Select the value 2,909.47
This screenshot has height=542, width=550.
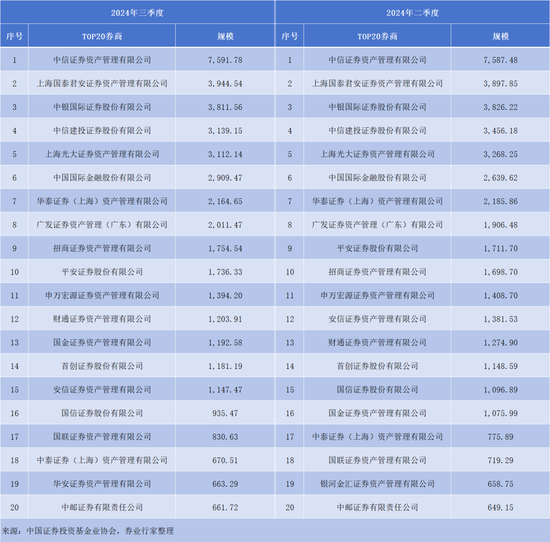[x=225, y=178]
